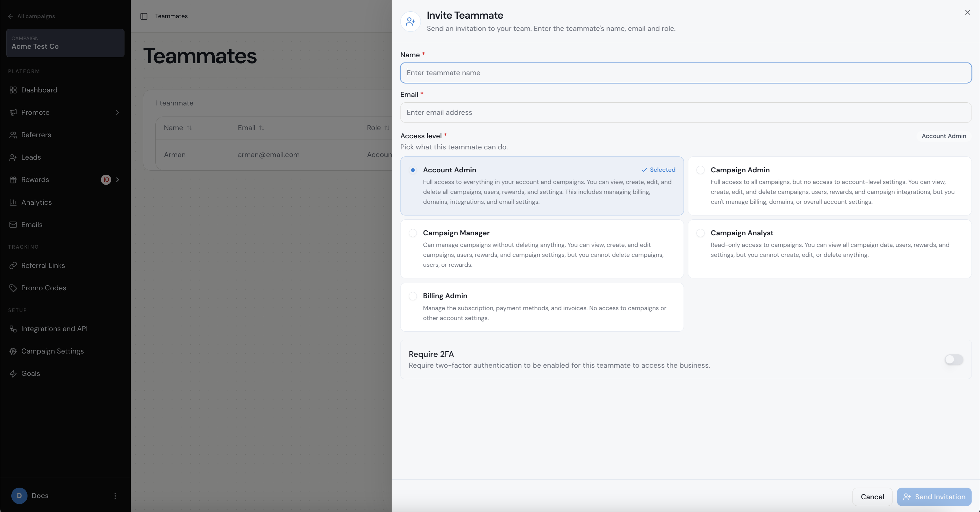Open the Acme Test Co campaign selector

(x=66, y=43)
